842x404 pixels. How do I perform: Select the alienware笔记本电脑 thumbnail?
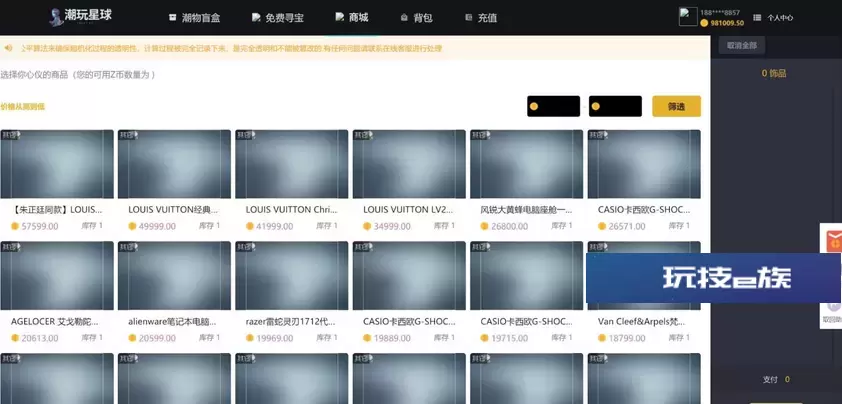coord(175,276)
